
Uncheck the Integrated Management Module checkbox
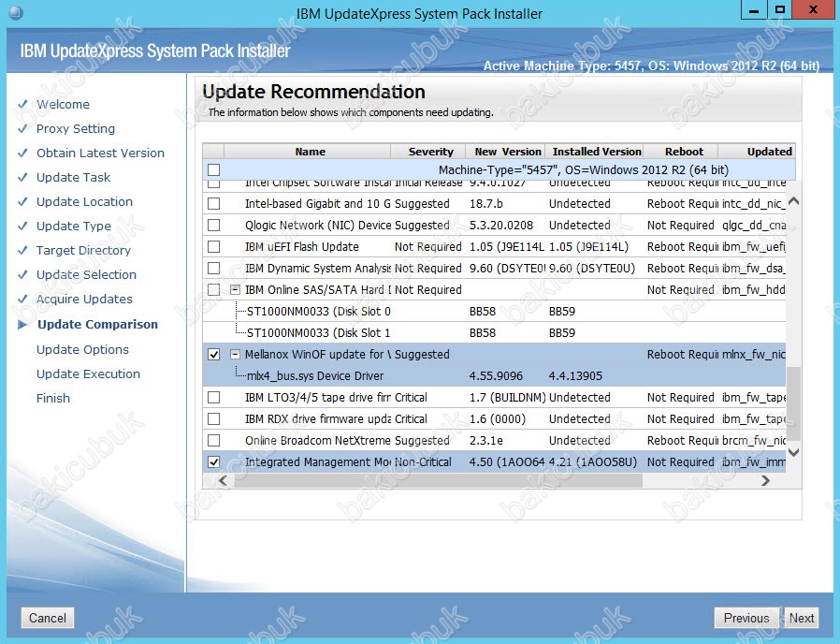(x=214, y=461)
